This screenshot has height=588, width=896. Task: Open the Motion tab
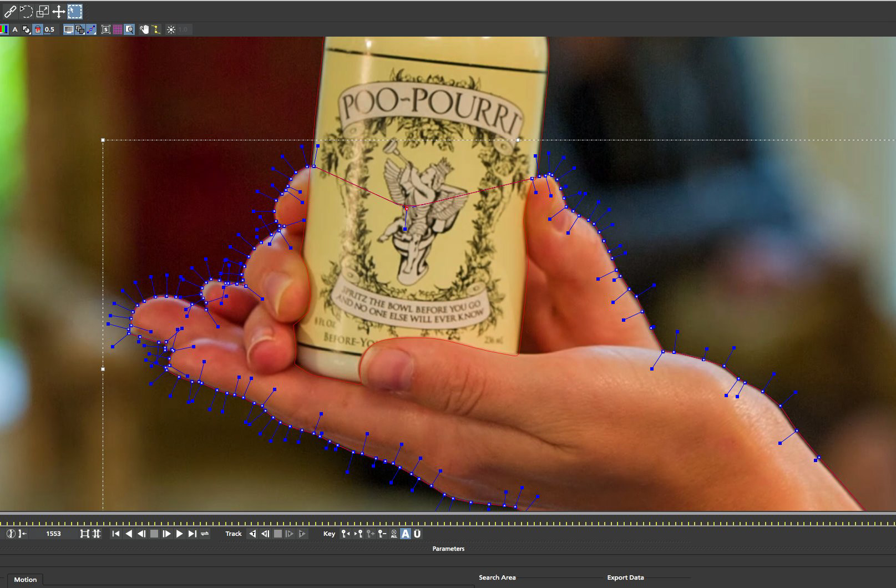[25, 580]
